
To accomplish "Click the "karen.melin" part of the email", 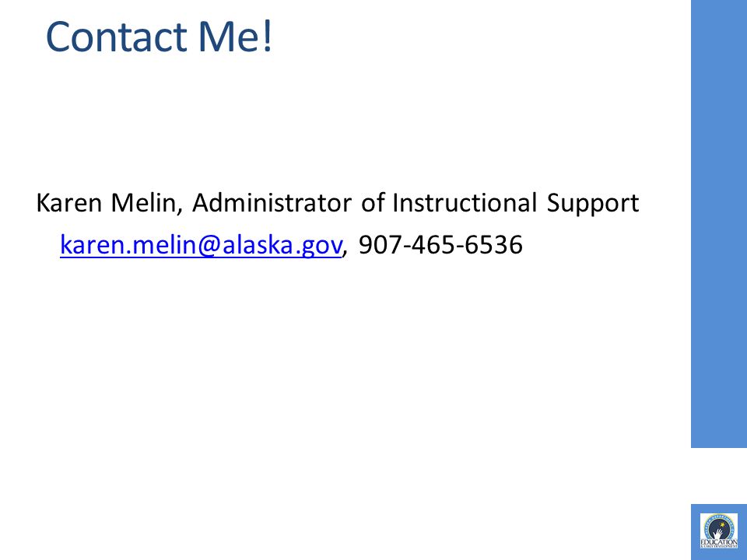I will pos(126,245).
